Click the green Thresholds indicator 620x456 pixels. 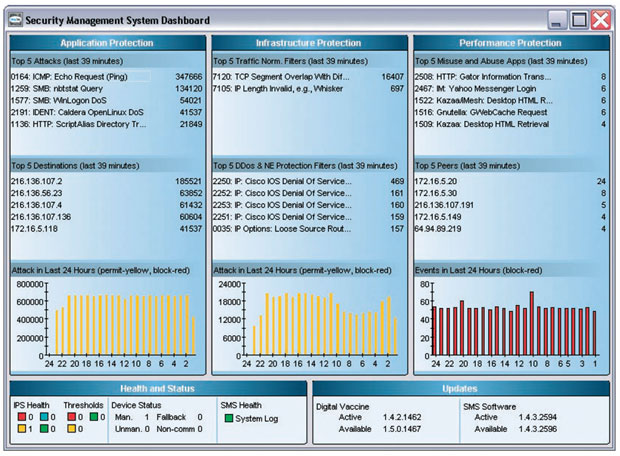point(92,417)
